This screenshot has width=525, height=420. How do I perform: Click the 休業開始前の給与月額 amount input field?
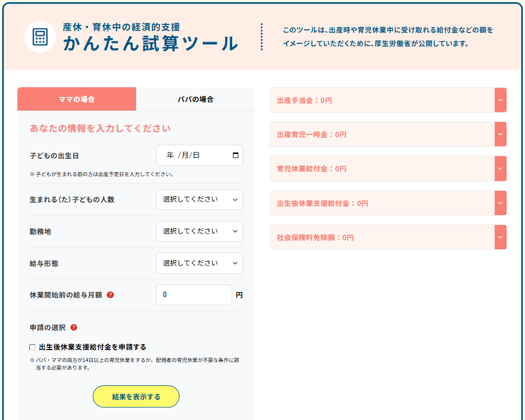pyautogui.click(x=194, y=295)
